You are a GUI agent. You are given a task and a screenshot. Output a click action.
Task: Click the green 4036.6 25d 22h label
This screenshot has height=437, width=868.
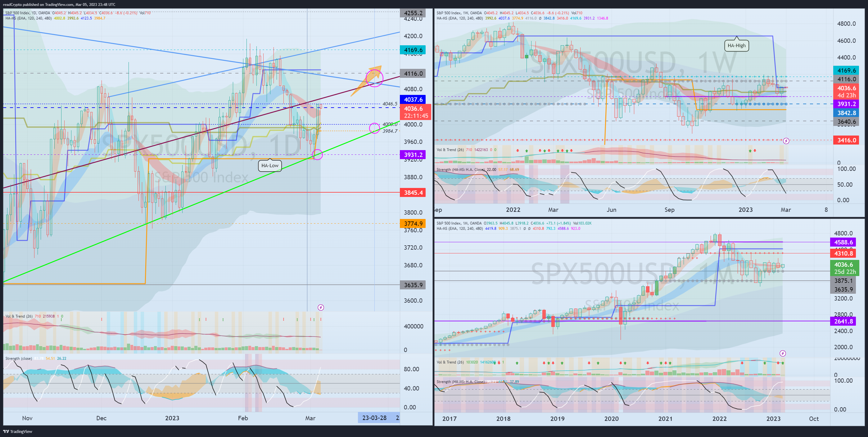pos(844,268)
